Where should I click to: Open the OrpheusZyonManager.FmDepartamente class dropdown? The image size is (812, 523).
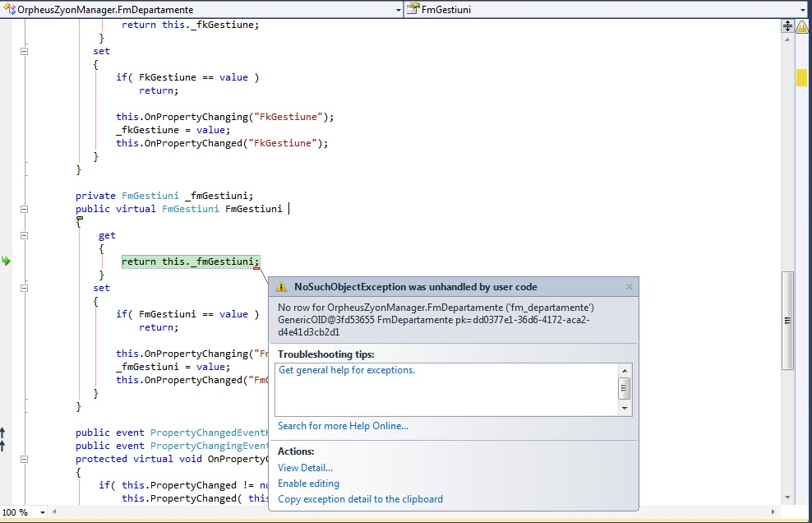[x=399, y=10]
